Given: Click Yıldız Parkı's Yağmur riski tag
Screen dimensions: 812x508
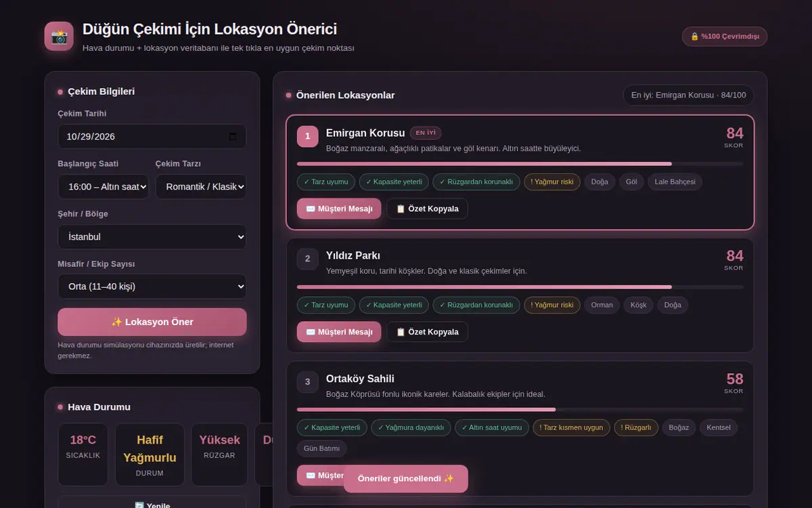Looking at the screenshot, I should tap(552, 305).
